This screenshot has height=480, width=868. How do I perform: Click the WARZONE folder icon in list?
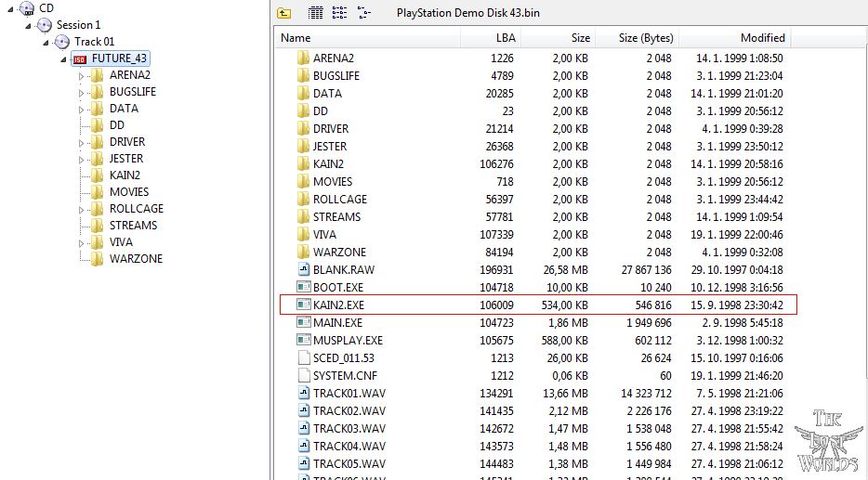coord(303,252)
